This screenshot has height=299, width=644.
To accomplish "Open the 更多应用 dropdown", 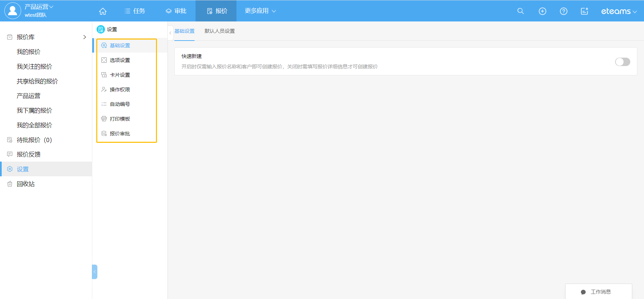I will point(260,11).
